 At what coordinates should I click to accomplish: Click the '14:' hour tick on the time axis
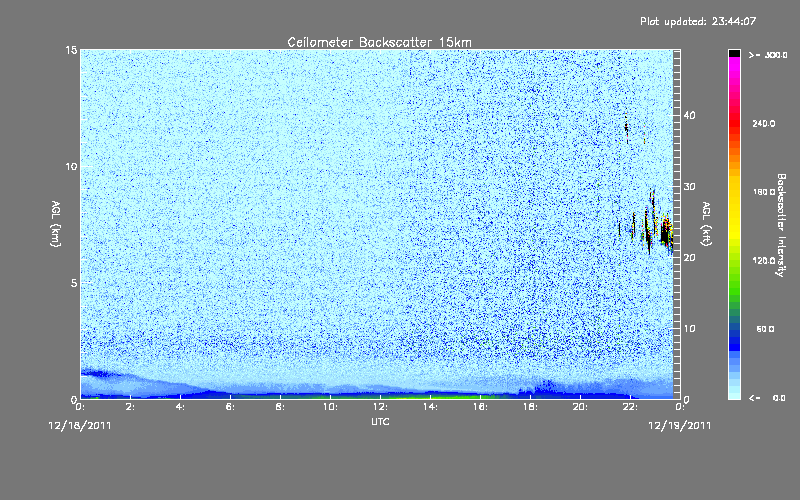click(x=430, y=407)
